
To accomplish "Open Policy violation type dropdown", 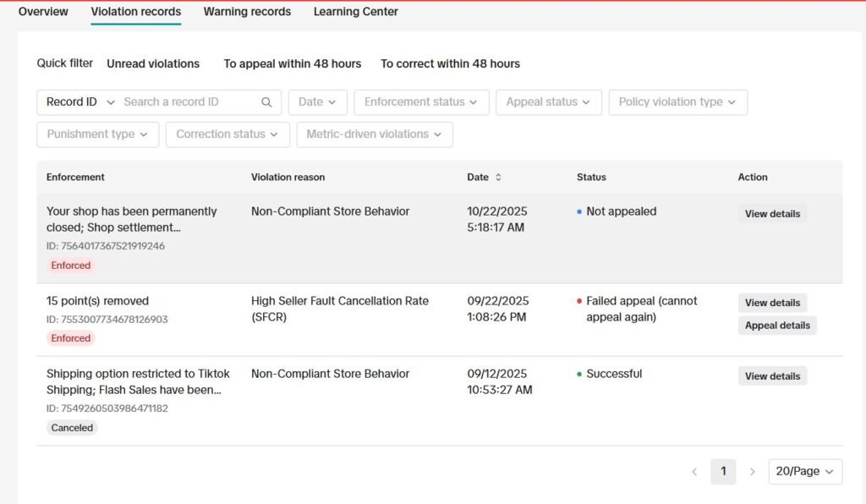I will click(677, 102).
